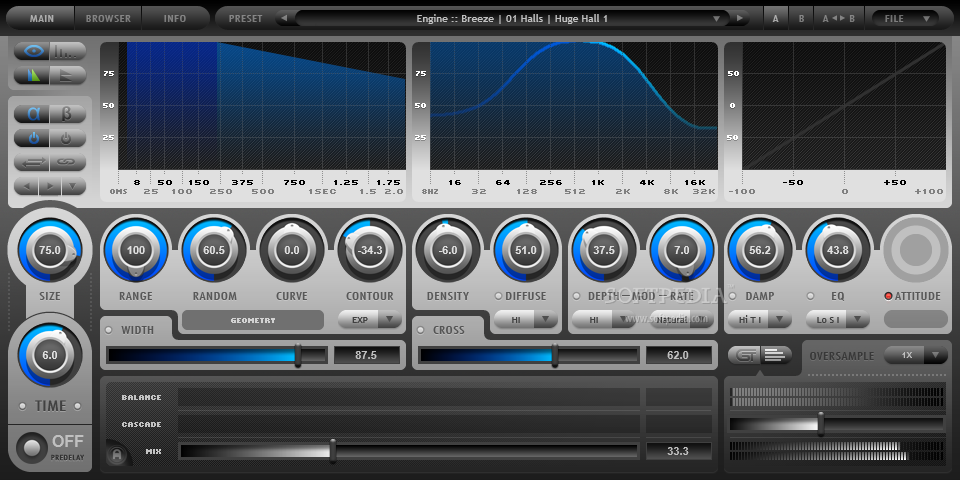Click the WIDTH value field 87.5

pyautogui.click(x=366, y=355)
